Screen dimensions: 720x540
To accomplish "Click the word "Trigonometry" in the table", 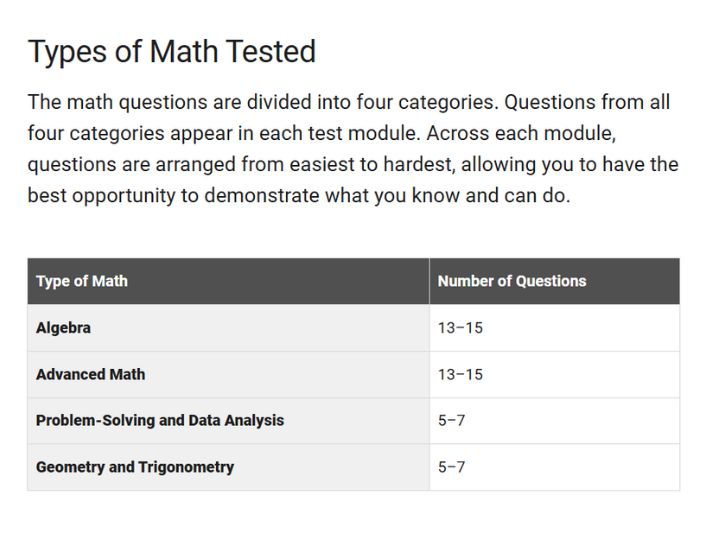I will tap(186, 467).
